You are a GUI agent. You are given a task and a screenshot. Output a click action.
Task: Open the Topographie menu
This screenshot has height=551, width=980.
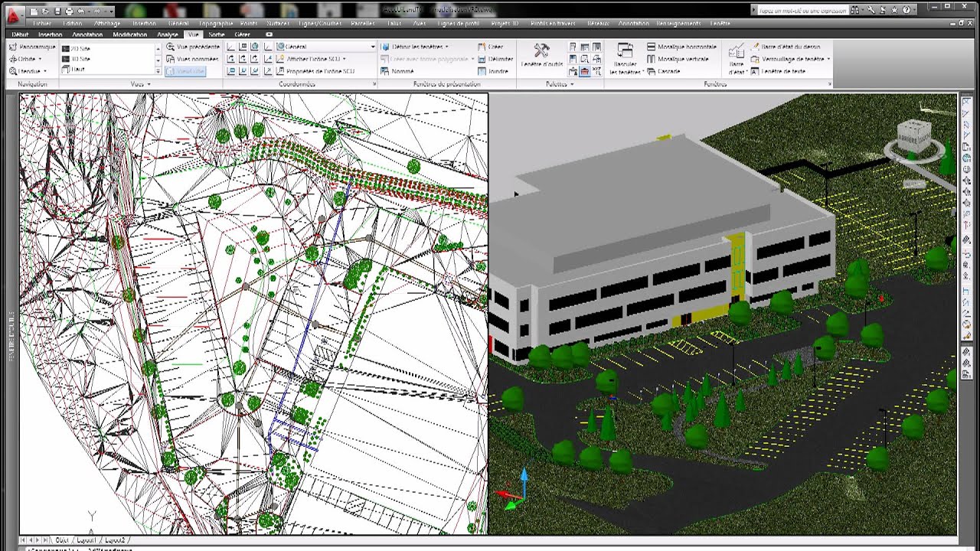tap(216, 24)
